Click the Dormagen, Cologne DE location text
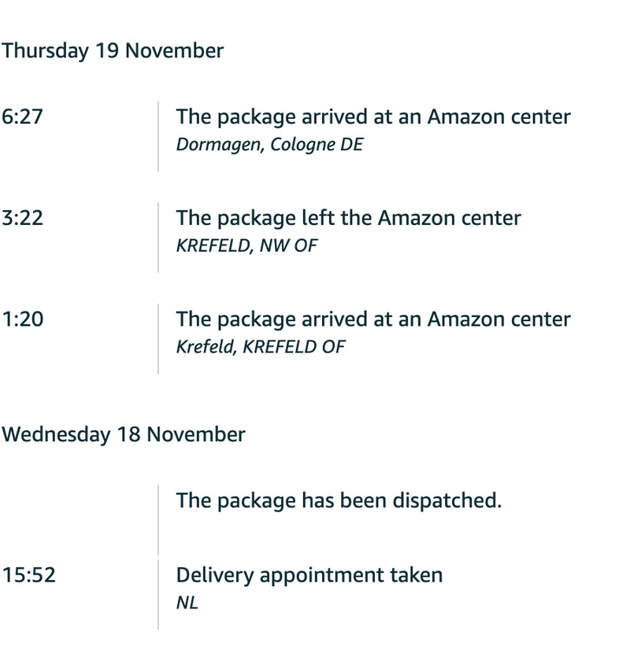630x672 pixels. coord(269,145)
